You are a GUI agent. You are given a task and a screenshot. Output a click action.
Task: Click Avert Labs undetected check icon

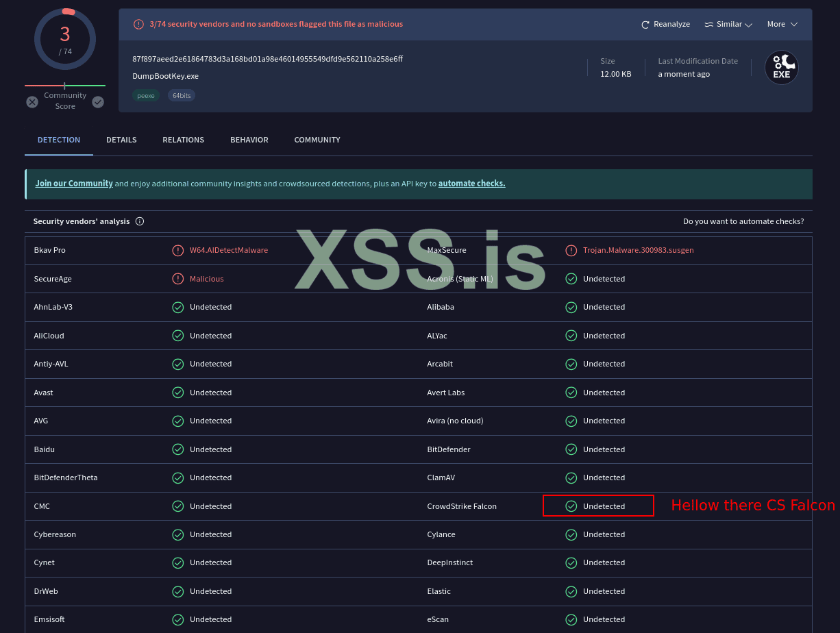571,393
